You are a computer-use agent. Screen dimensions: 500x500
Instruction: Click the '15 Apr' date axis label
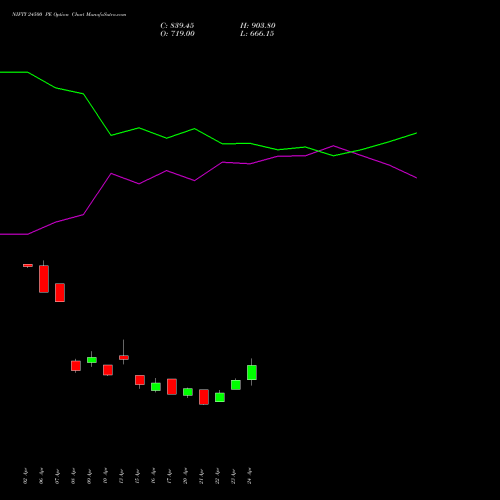click(137, 476)
